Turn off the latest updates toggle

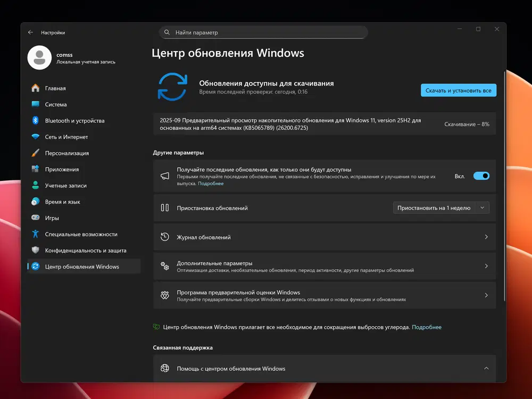pos(481,176)
